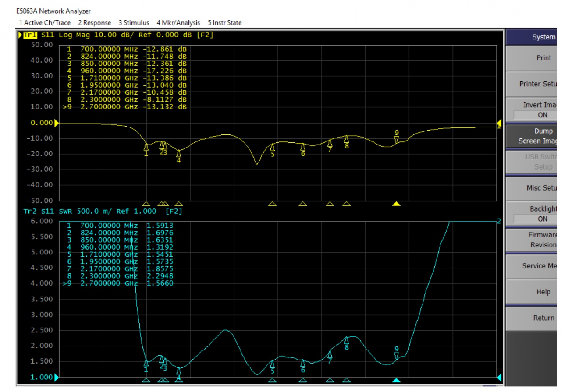
Task: Select the Tr1 active trace indicator
Action: click(x=30, y=35)
